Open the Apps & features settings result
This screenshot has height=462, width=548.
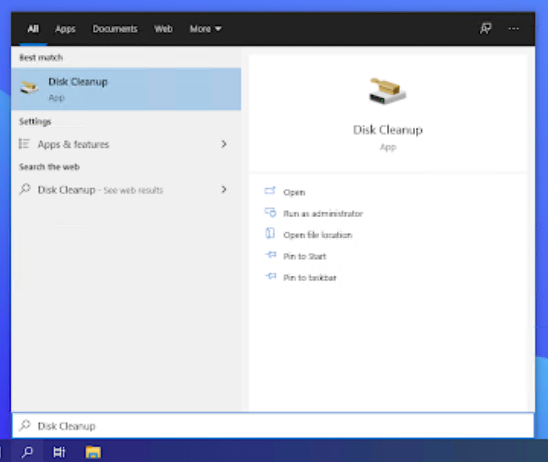coord(126,144)
